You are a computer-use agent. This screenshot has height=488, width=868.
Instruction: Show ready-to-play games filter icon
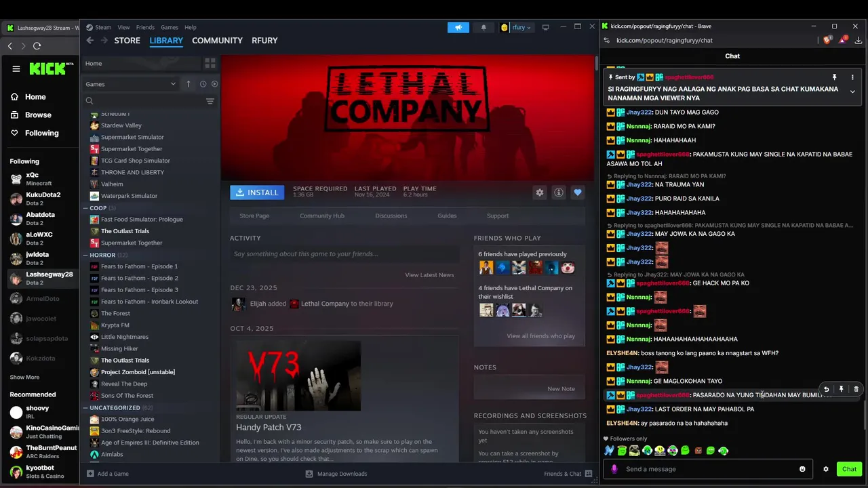[214, 84]
